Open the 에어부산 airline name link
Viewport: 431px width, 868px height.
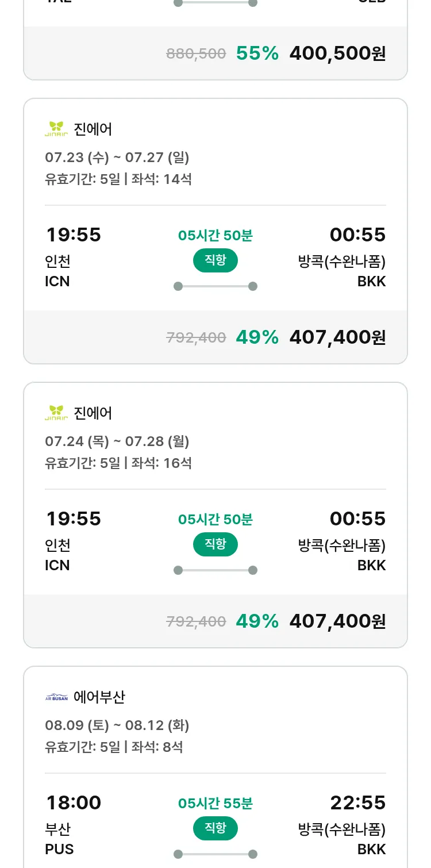pyautogui.click(x=99, y=697)
